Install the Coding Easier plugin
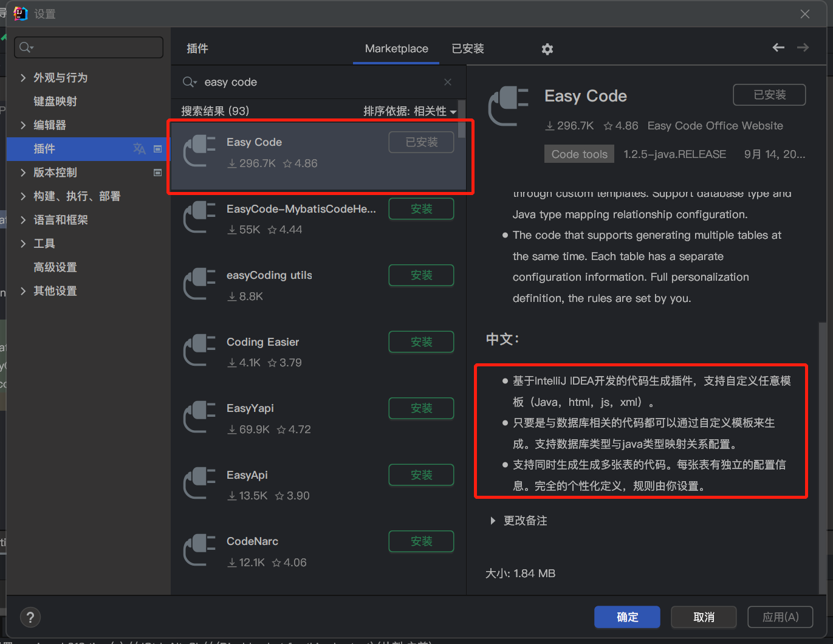This screenshot has width=833, height=644. pos(421,341)
